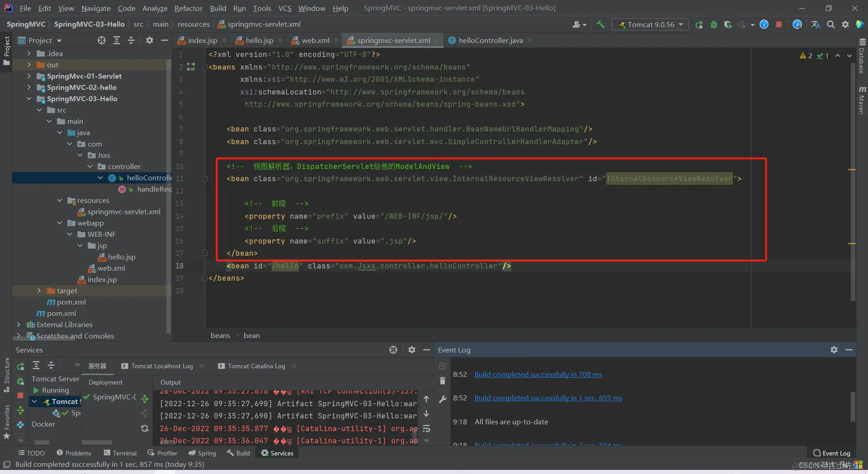Click the rerun icon in Services toolbar
868x474 pixels.
coord(20,366)
